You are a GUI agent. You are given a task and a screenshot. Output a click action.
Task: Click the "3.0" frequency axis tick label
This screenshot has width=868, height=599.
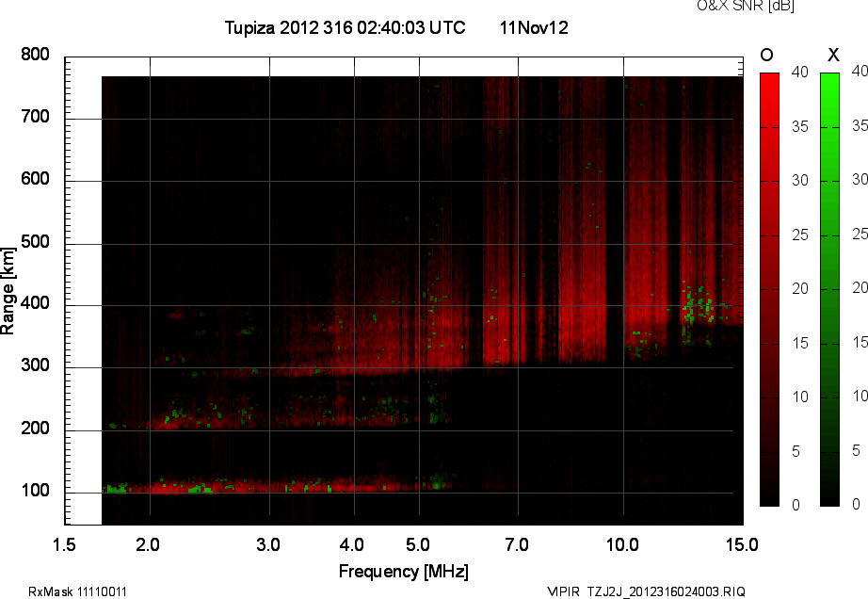[268, 544]
